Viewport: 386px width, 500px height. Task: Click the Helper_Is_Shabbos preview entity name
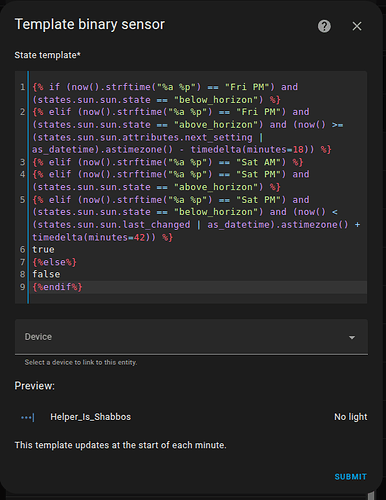[90, 417]
